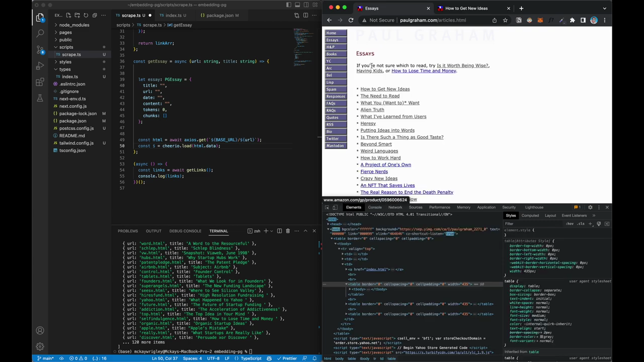Screen dimensions: 644x362
Task: Click New Folder icon in Explorer header
Action: coord(77,15)
